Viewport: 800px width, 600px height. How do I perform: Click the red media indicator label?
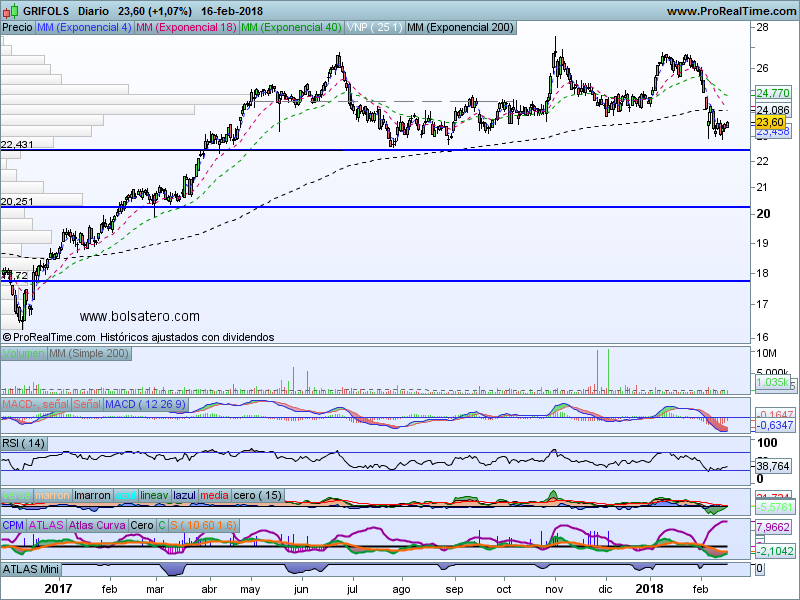pos(214,495)
